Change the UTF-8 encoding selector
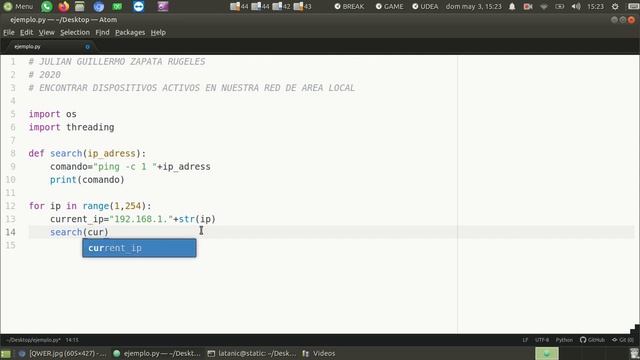Image resolution: width=640 pixels, height=360 pixels. pyautogui.click(x=542, y=340)
